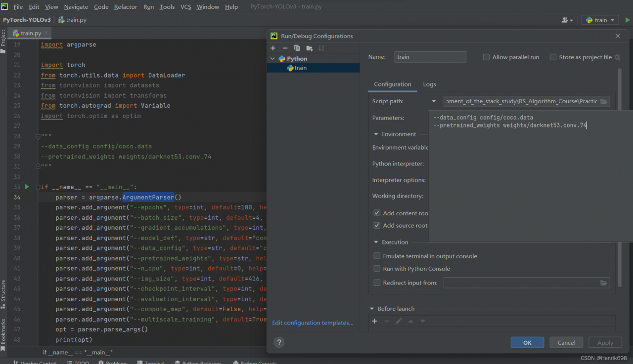Open the VCS menu
Viewport: 633px width, 364px height.
186,7
